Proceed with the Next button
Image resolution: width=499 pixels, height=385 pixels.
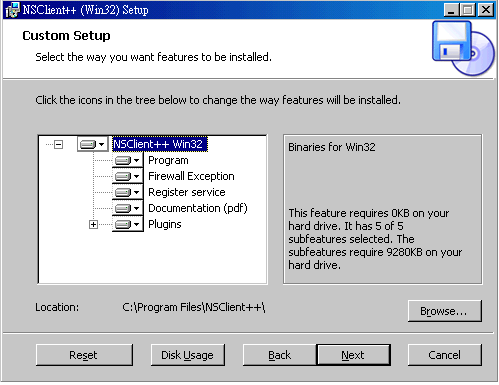click(x=353, y=355)
